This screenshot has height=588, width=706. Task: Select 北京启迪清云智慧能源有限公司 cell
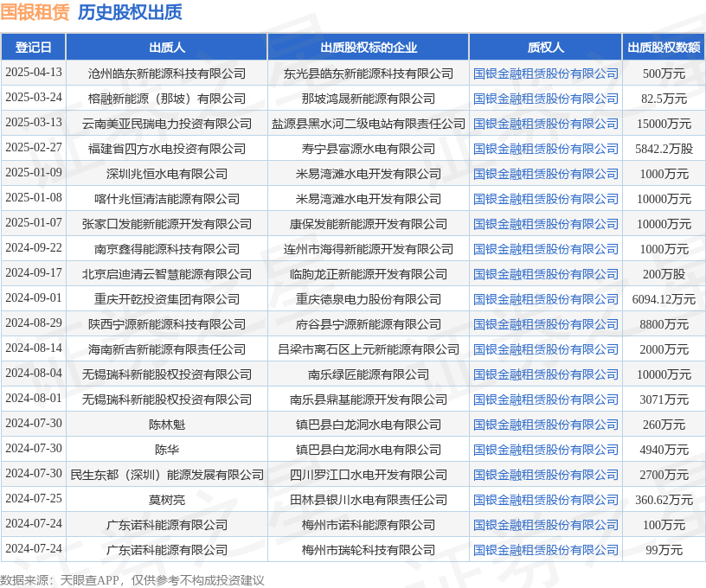pos(167,274)
